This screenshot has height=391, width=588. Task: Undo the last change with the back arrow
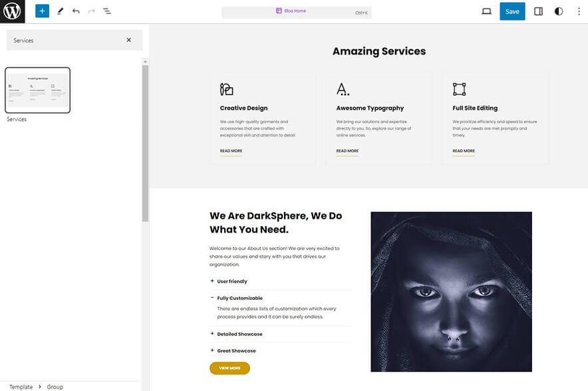coord(74,11)
